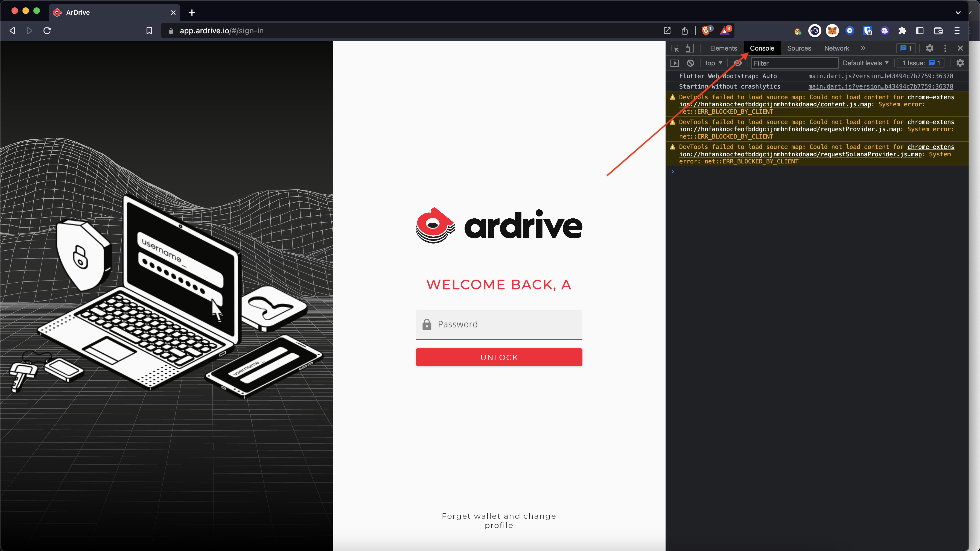The height and width of the screenshot is (551, 980).
Task: Switch to the Console tab
Action: [762, 48]
